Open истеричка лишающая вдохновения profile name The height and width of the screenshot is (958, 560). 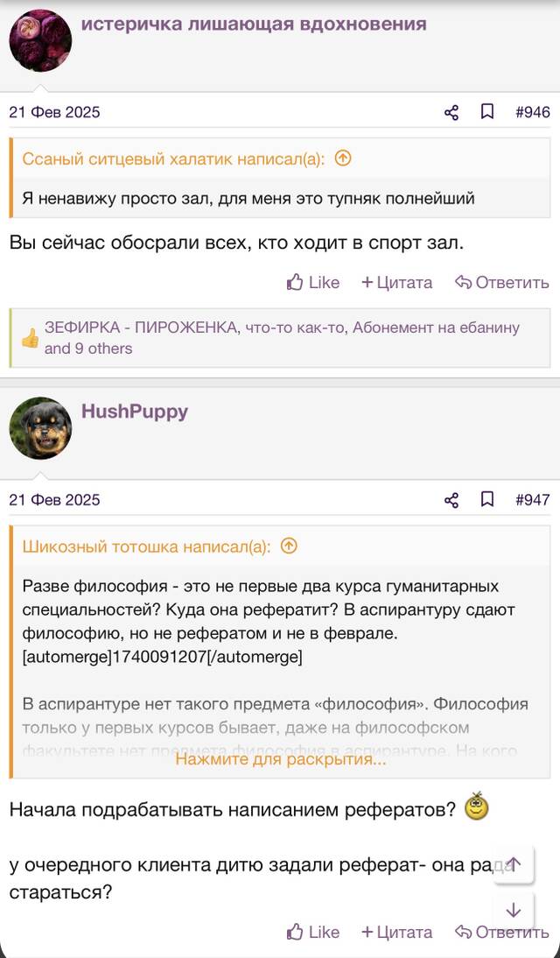point(254,24)
